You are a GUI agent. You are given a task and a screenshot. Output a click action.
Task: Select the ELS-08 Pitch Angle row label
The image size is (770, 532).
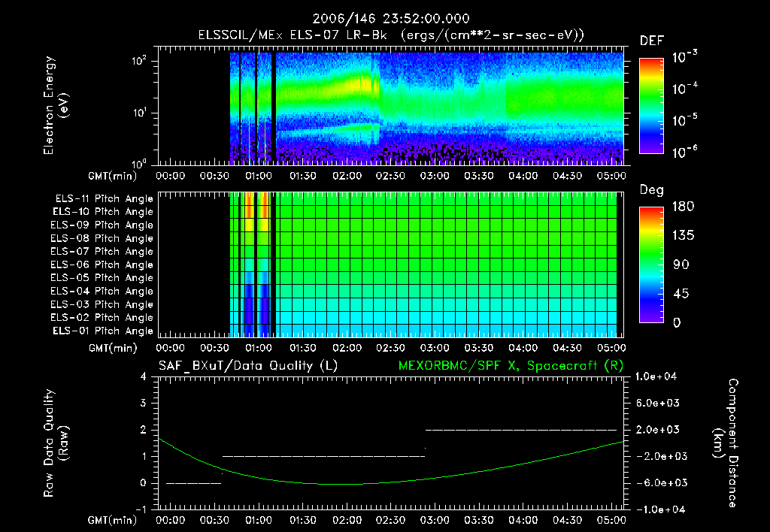(102, 238)
